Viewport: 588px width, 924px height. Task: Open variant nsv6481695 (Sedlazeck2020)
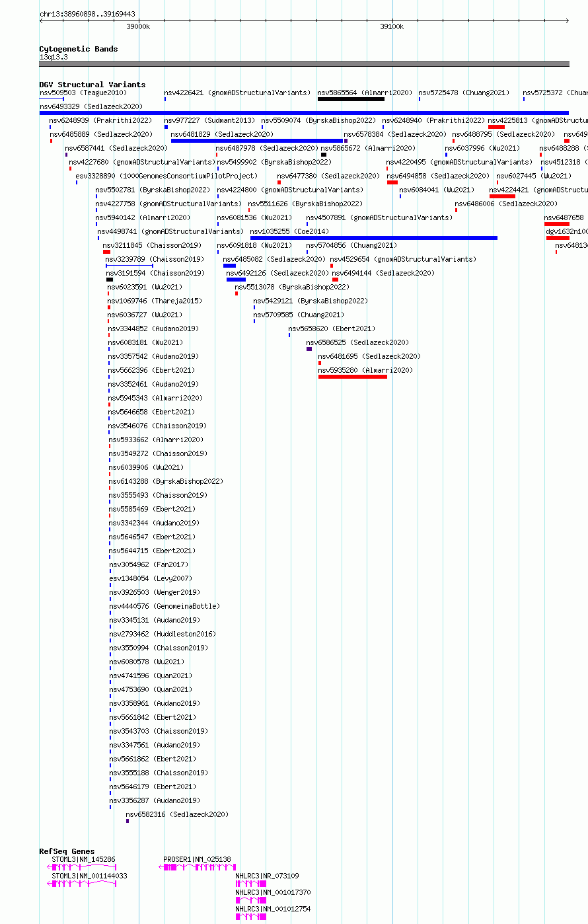(369, 357)
